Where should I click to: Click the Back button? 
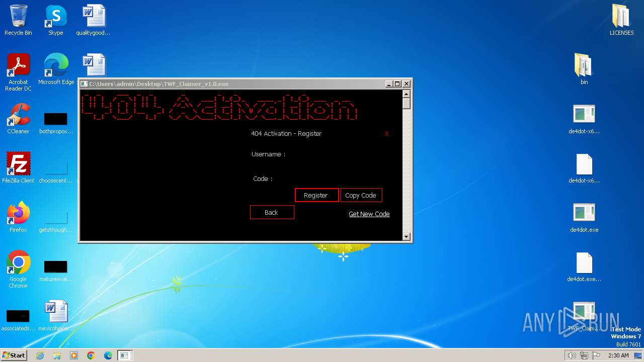tap(272, 212)
